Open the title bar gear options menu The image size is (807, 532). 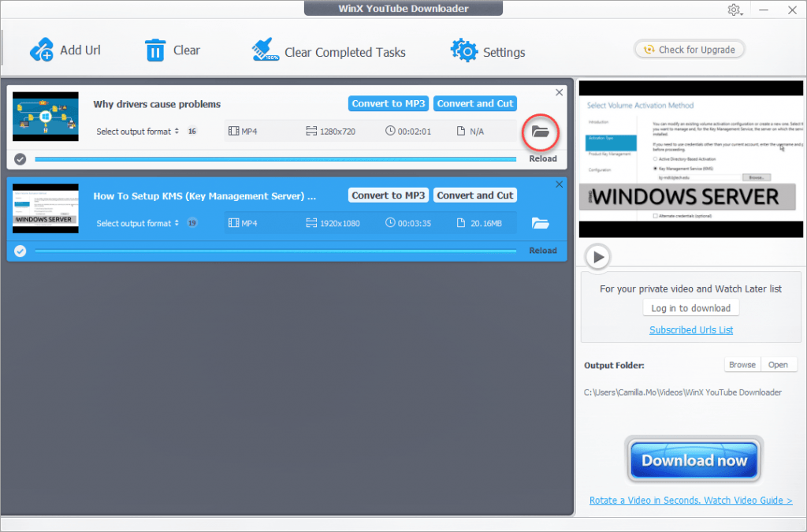[x=734, y=9]
